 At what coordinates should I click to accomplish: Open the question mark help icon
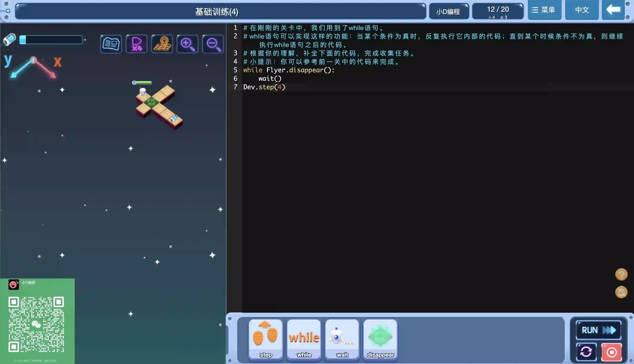[621, 274]
